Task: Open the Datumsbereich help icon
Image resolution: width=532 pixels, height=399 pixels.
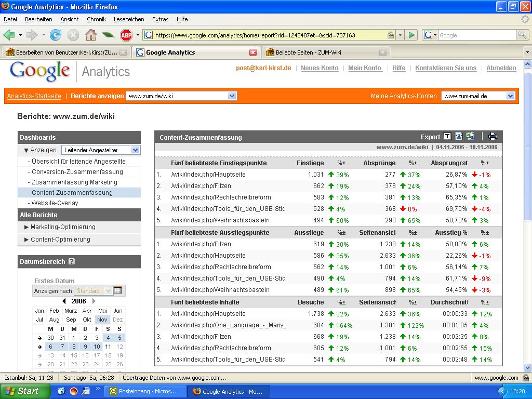Action: point(72,262)
